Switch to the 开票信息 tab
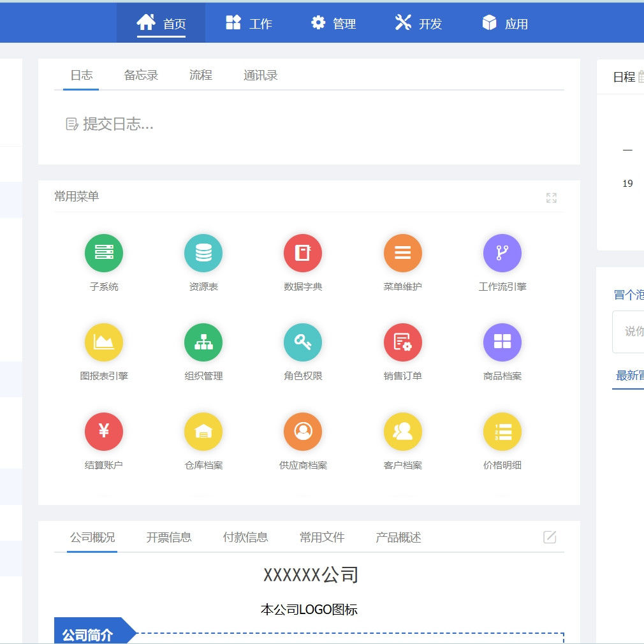The image size is (644, 644). (x=169, y=538)
